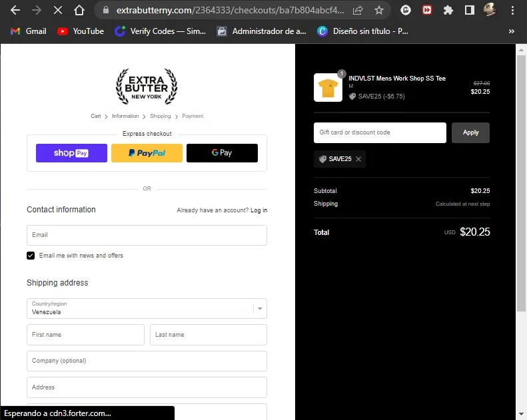Click the Extra Butter New York logo
This screenshot has height=420, width=527.
147,87
